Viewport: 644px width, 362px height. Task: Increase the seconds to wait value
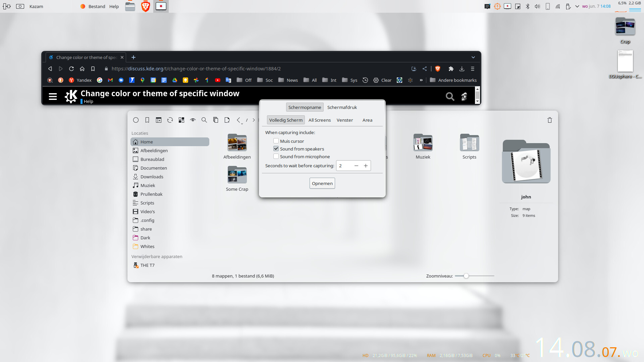pyautogui.click(x=366, y=166)
